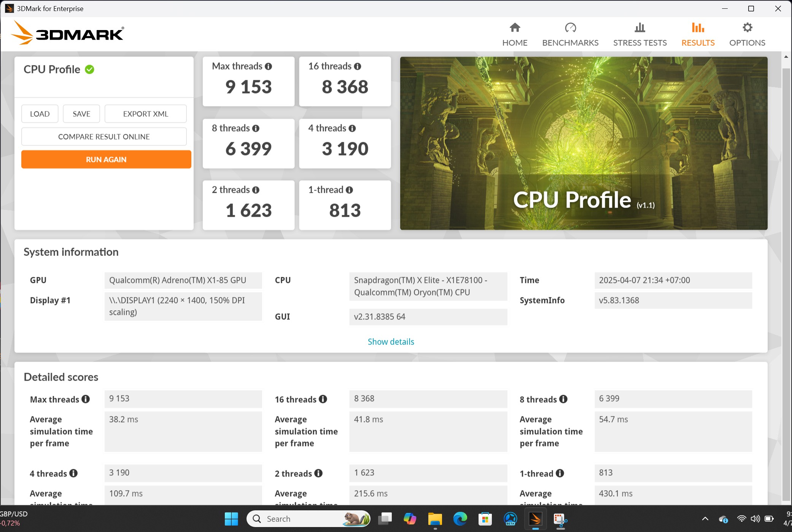The height and width of the screenshot is (532, 792).
Task: Click the EXPORT XML button
Action: point(145,114)
